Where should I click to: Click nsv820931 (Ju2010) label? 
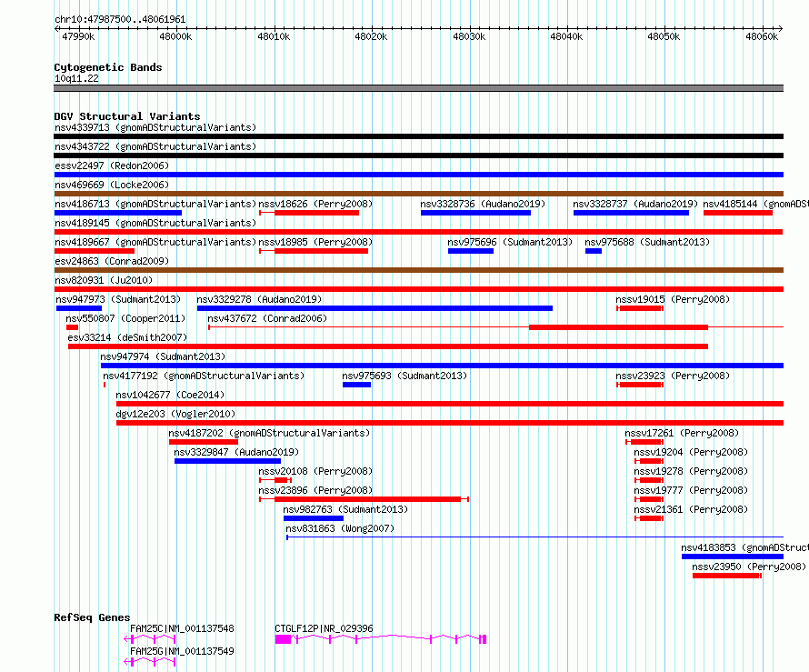(x=104, y=280)
